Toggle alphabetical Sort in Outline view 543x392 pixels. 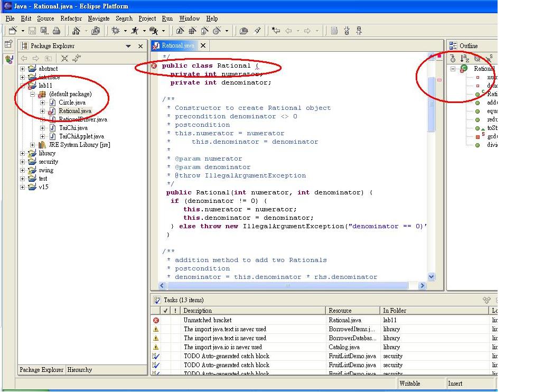pos(465,58)
